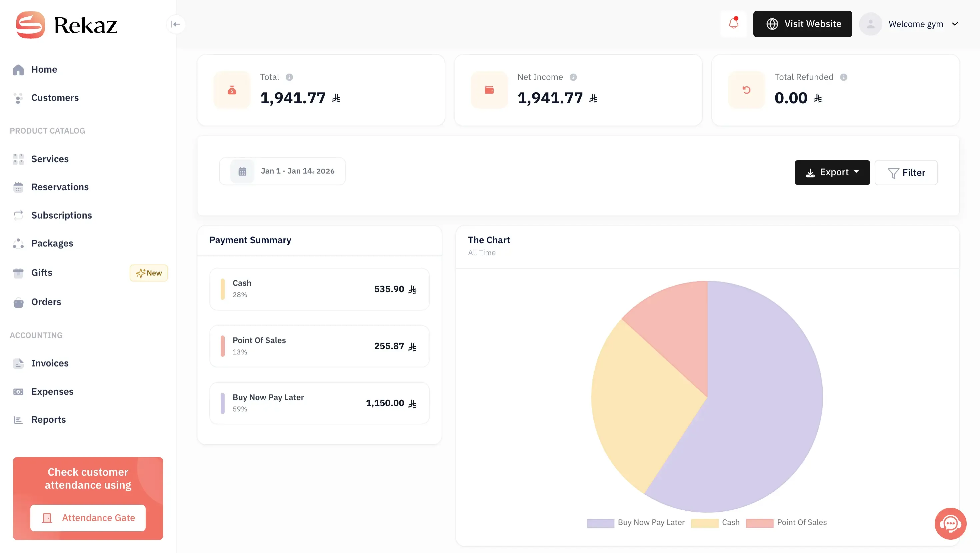Screen dimensions: 980x553
Task: Click the Attendance Gate button
Action: point(88,518)
